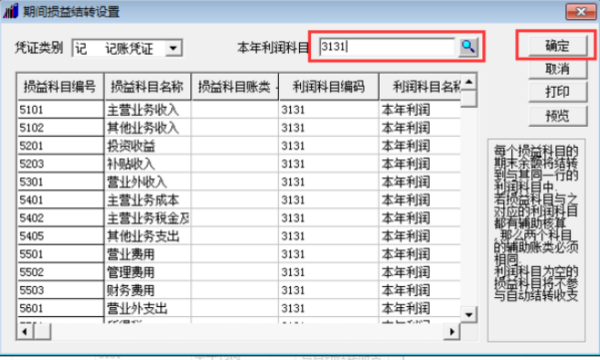Screen dimensions: 600x360
Task: Click the 打印 button
Action: 558,92
